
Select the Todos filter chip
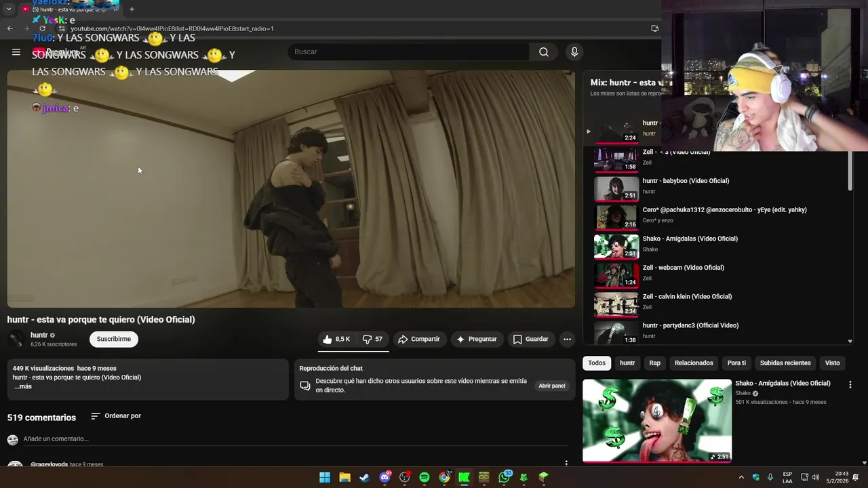597,363
